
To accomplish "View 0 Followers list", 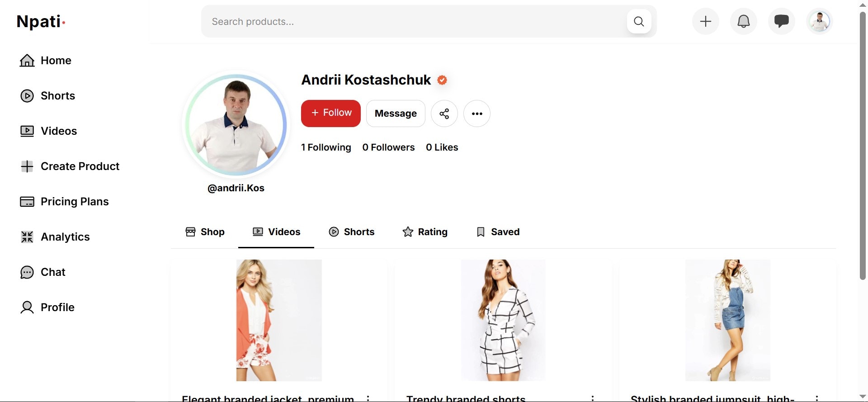I will pyautogui.click(x=388, y=147).
